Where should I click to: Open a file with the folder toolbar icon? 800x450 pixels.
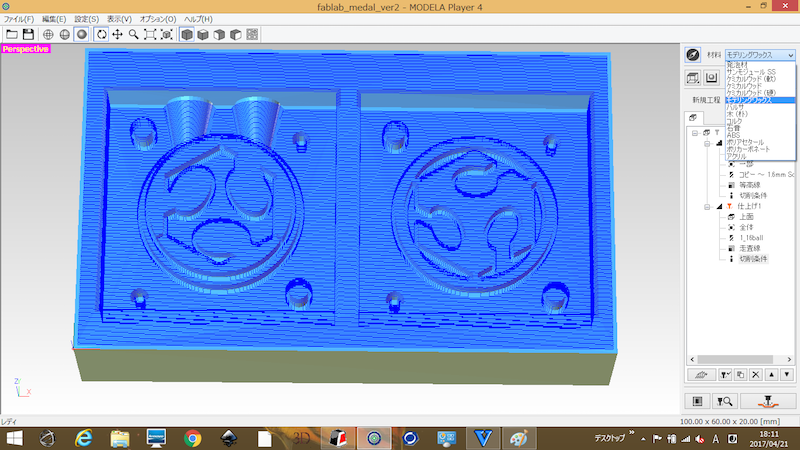[x=12, y=34]
